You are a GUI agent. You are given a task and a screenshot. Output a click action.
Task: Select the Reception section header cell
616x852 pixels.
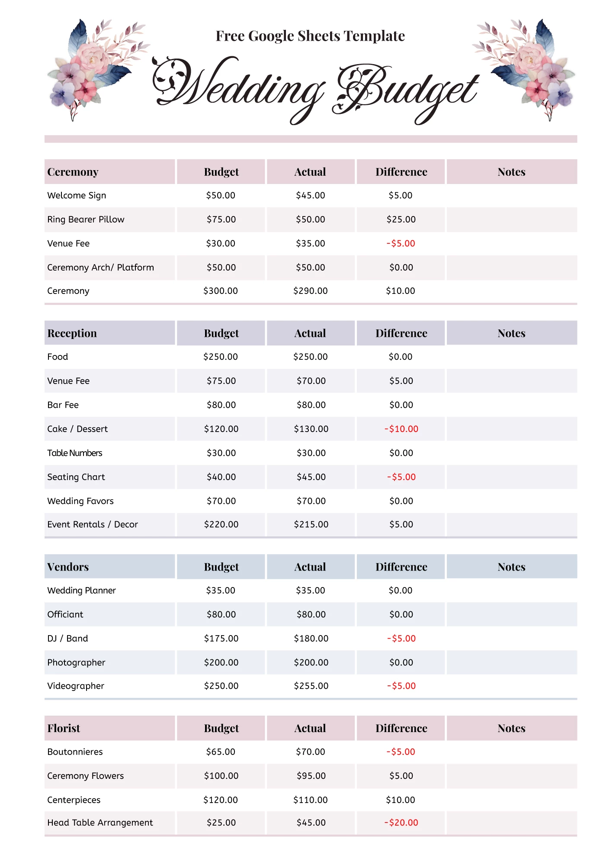coord(109,333)
